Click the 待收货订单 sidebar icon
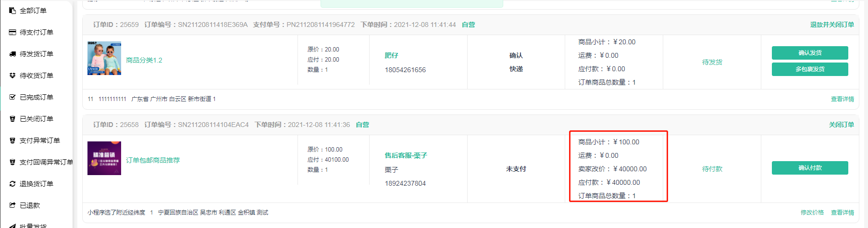This screenshot has height=228, width=868. pos(12,76)
